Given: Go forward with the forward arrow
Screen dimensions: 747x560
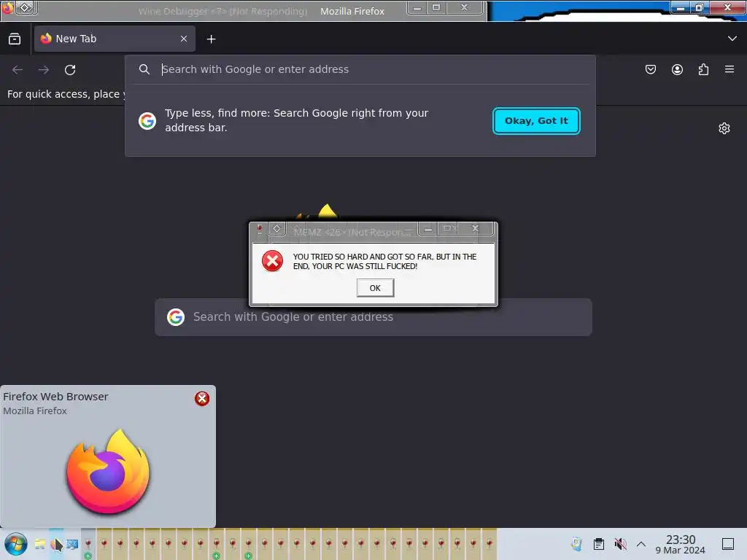Looking at the screenshot, I should click(44, 70).
